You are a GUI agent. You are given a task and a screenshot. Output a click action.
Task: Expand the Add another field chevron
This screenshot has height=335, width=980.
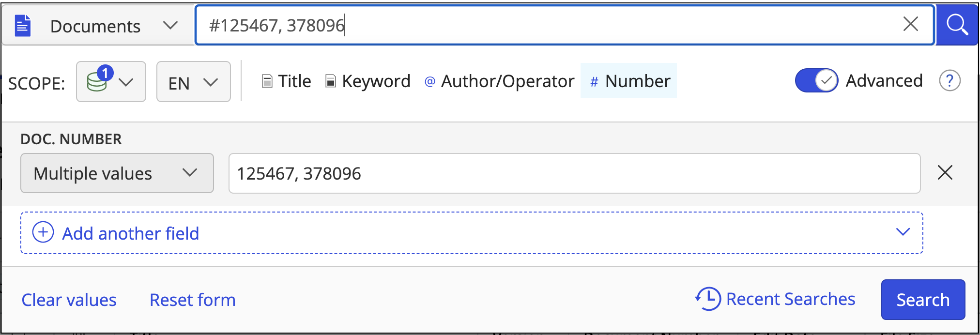pyautogui.click(x=903, y=232)
